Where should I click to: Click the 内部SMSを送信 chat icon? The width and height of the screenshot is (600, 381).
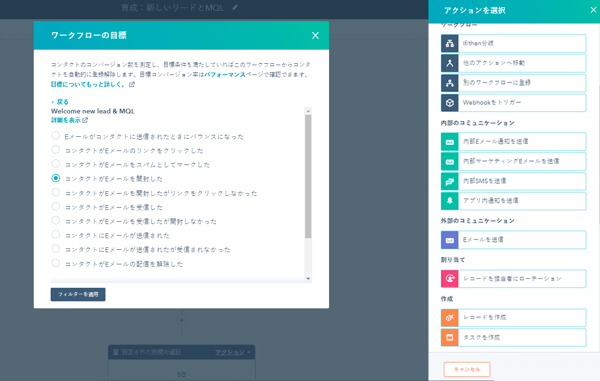450,181
